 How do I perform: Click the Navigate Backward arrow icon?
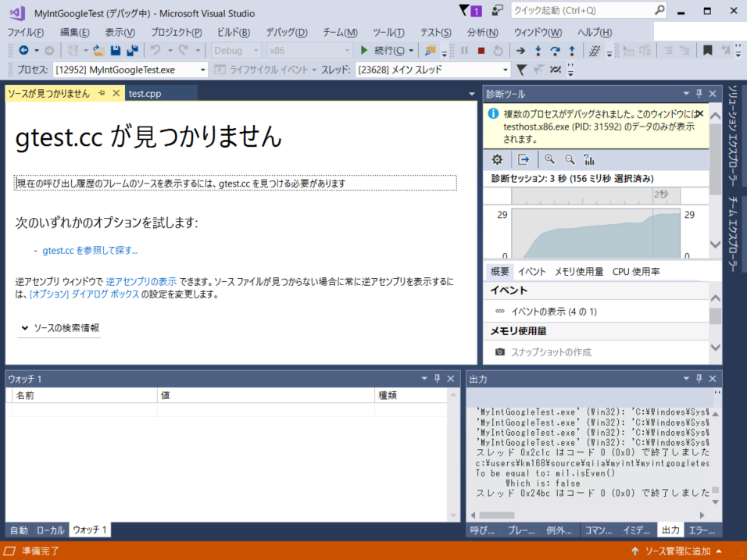tap(23, 50)
